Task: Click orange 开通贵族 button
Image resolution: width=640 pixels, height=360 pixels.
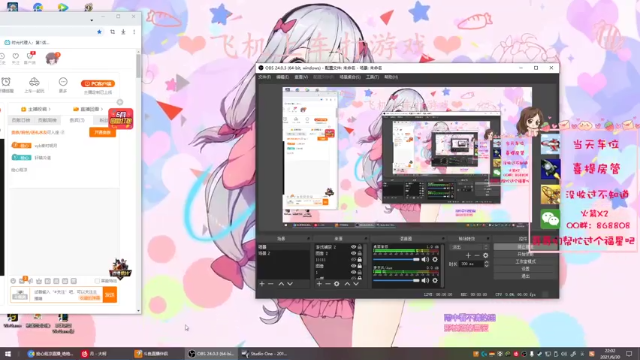Action: click(102, 132)
